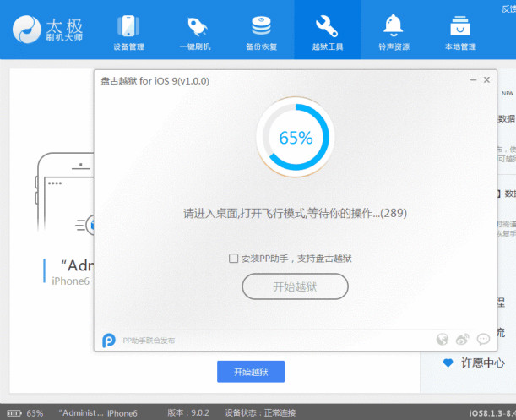516x420 pixels.
Task: Click the 63% battery level text
Action: 35,413
